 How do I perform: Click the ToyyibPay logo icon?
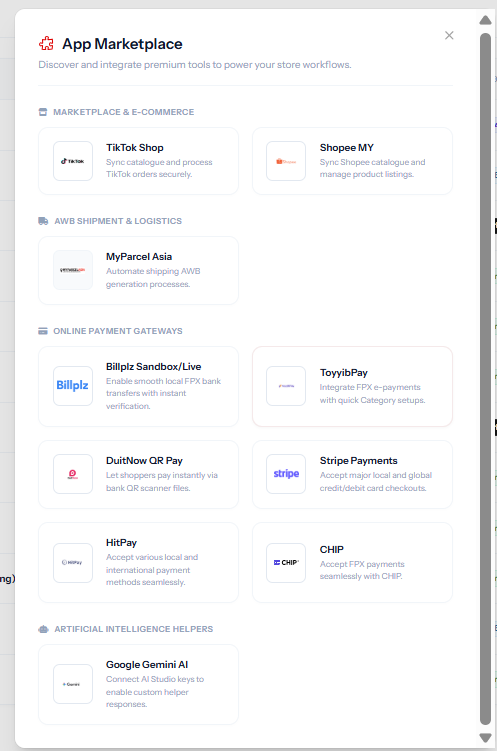tap(286, 386)
